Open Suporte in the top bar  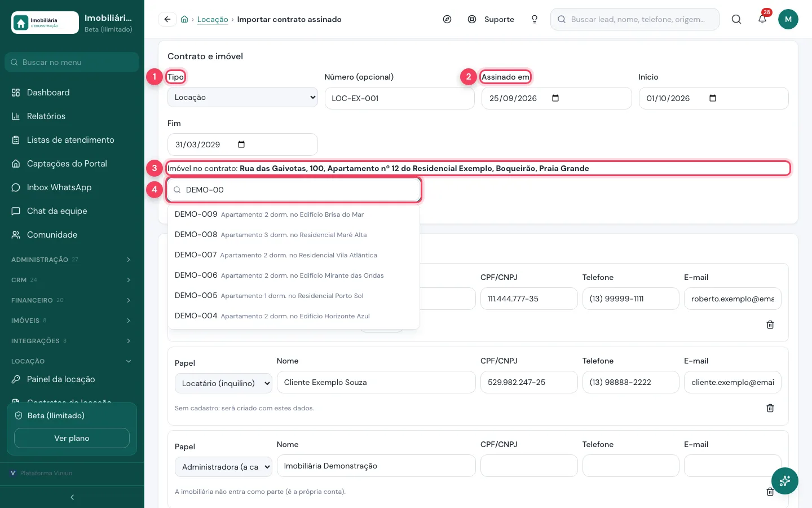point(491,19)
